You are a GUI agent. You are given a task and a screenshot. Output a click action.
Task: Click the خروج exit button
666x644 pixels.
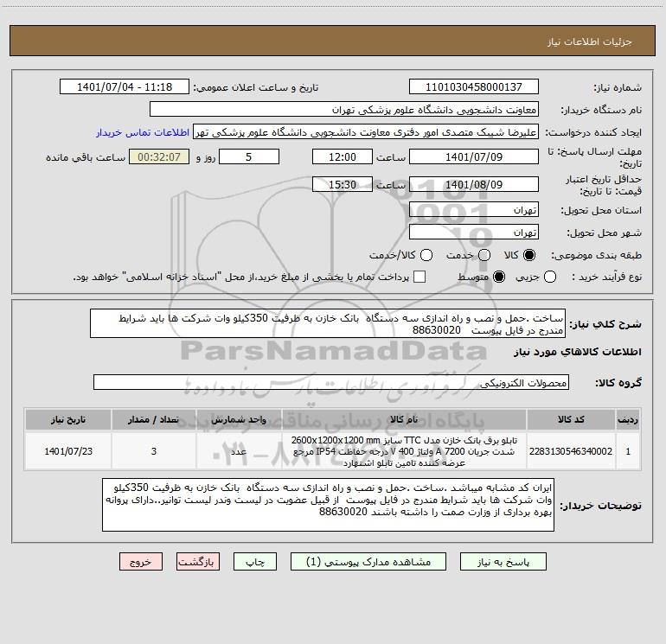(141, 562)
